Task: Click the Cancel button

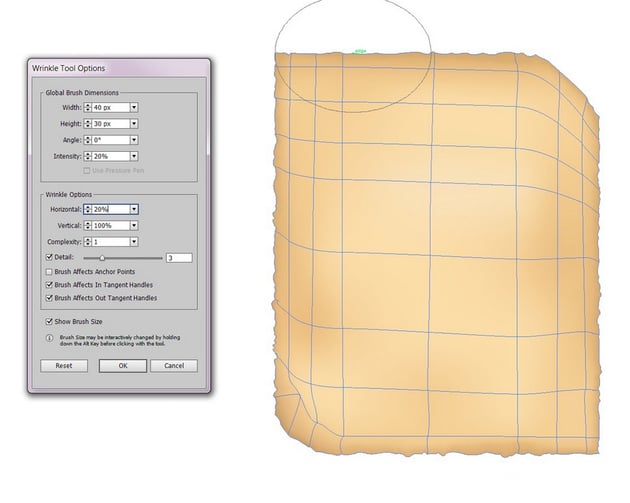Action: (174, 366)
